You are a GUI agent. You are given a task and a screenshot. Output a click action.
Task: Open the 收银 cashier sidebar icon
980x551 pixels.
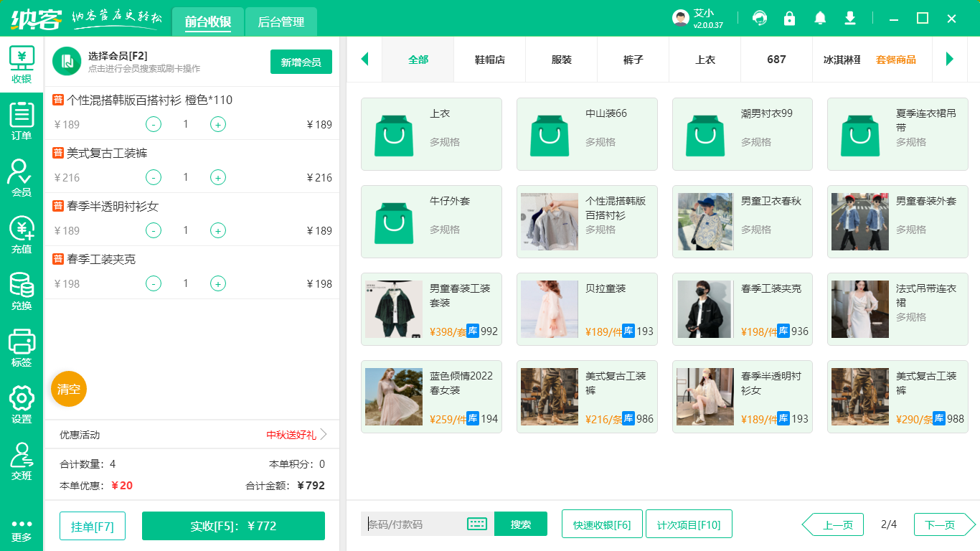click(22, 65)
